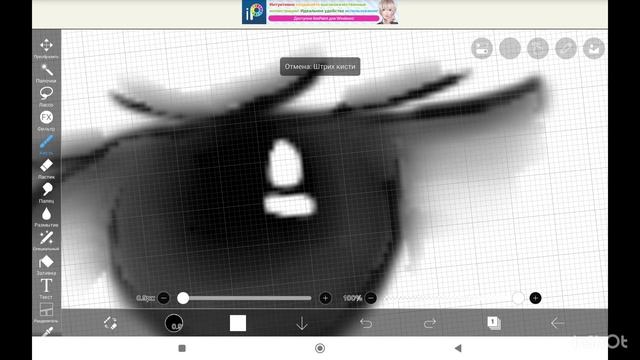Increase brush thickness with plus button
The width and height of the screenshot is (640, 360).
tap(325, 298)
